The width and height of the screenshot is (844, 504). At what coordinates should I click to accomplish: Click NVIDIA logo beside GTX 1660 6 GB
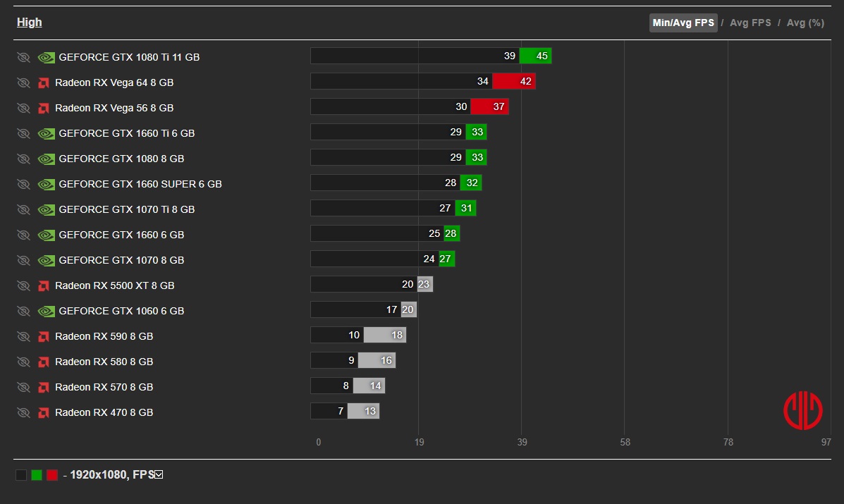47,235
